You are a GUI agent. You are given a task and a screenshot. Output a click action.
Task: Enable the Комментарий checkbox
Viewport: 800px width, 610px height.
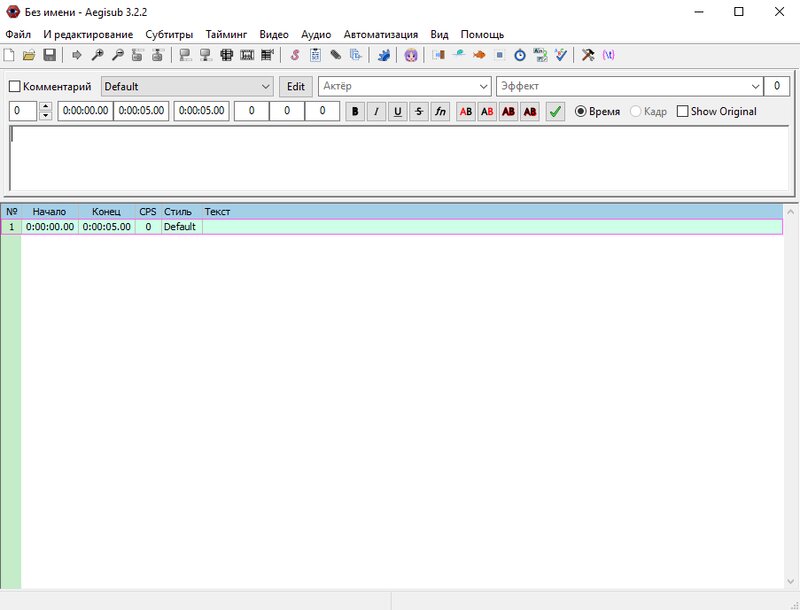coord(15,87)
